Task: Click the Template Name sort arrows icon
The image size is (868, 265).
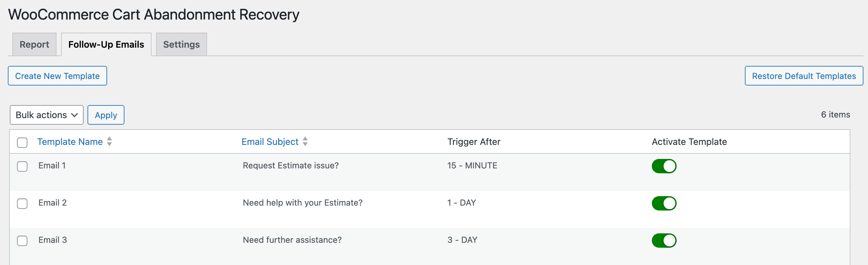Action: [109, 141]
